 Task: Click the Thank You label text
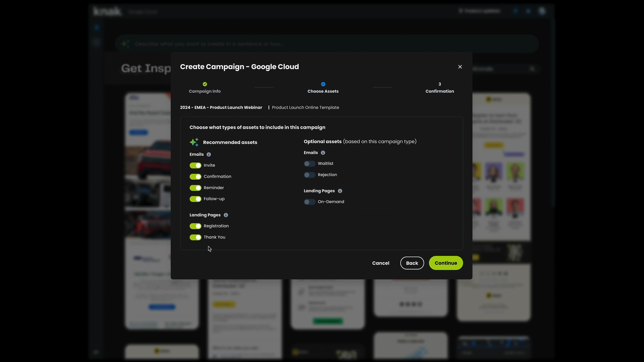point(214,237)
